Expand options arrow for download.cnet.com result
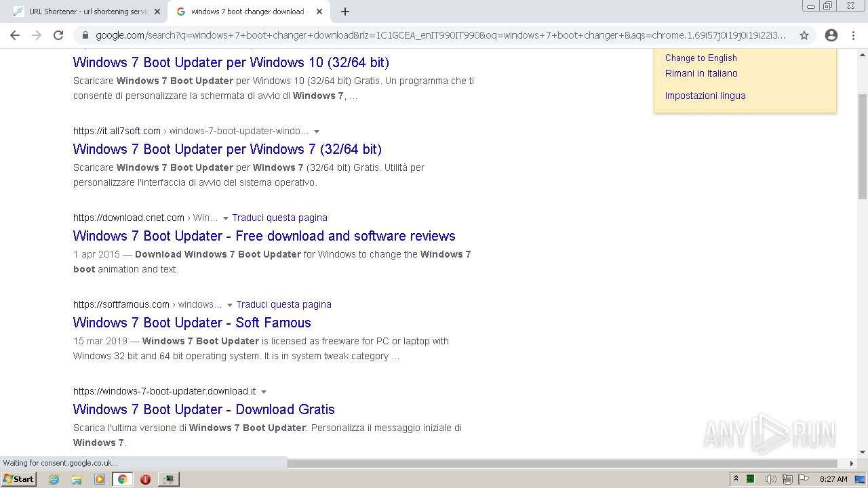Screen dimensions: 868x488 (x=226, y=218)
